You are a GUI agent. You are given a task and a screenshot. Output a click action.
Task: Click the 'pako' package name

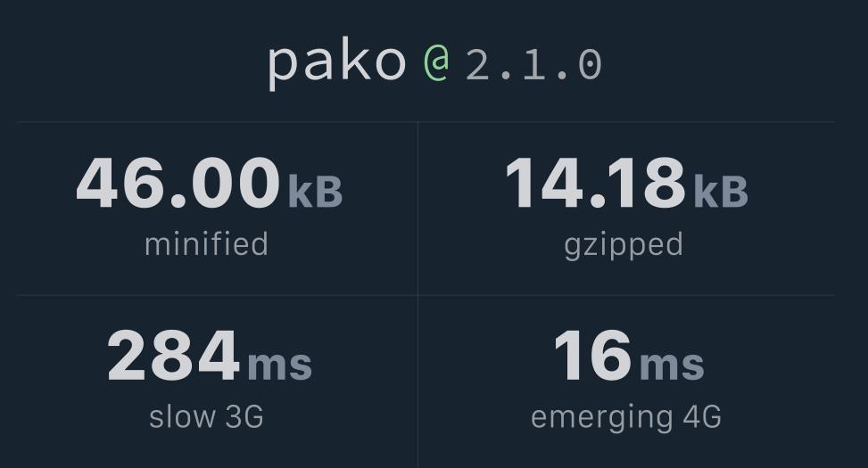337,62
